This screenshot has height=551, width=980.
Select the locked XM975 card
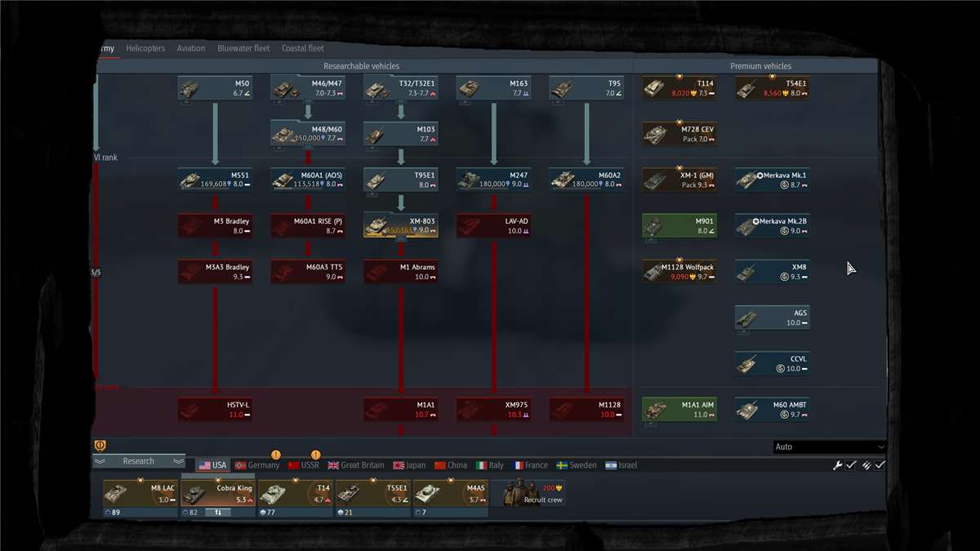[494, 409]
